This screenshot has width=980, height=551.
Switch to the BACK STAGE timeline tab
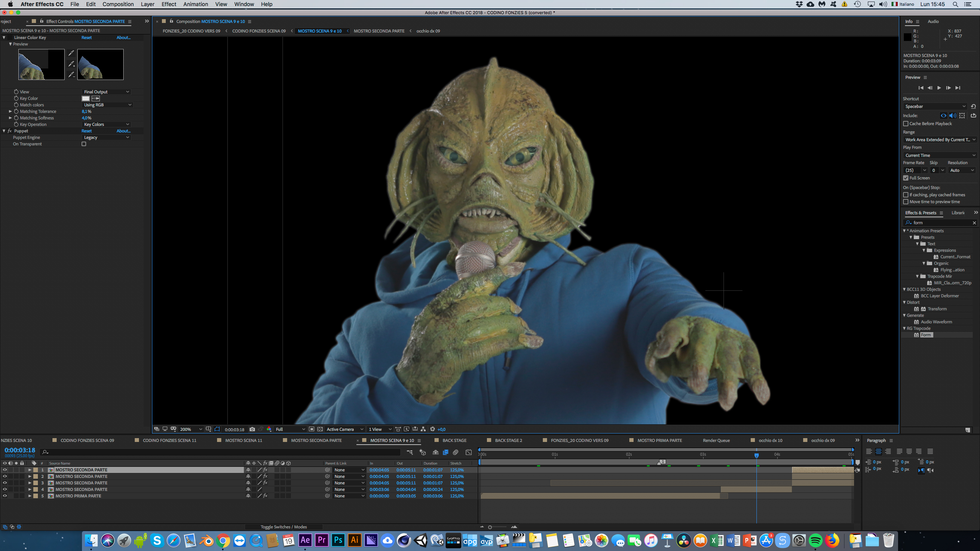tap(454, 440)
